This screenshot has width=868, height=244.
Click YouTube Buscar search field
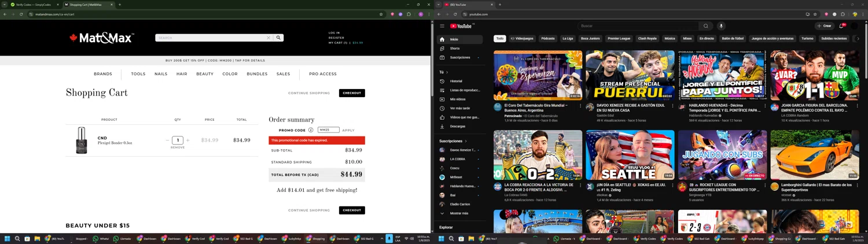(x=638, y=26)
